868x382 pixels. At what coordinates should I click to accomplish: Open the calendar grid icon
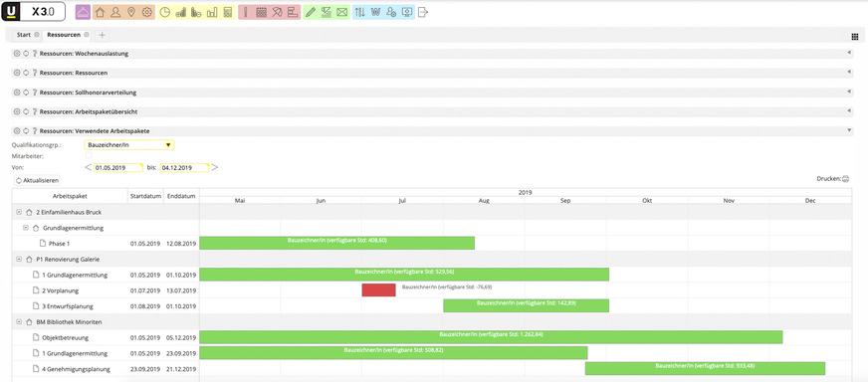[x=261, y=12]
